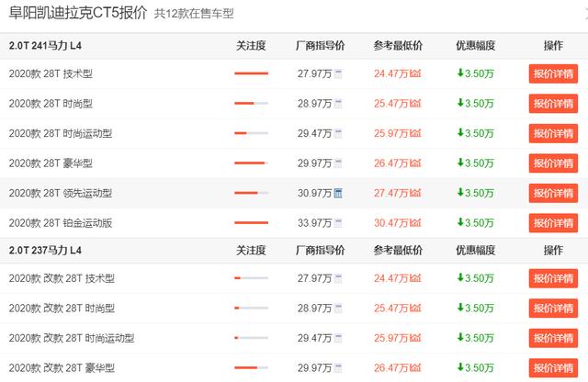Open 报价详情 for 28T 豪华型 (241马力)
588x382 pixels.
click(x=553, y=163)
